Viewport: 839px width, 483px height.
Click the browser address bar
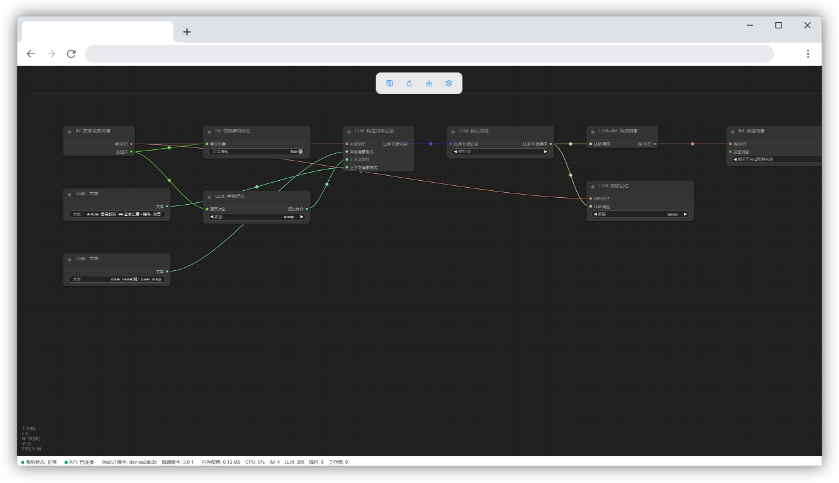pyautogui.click(x=428, y=54)
